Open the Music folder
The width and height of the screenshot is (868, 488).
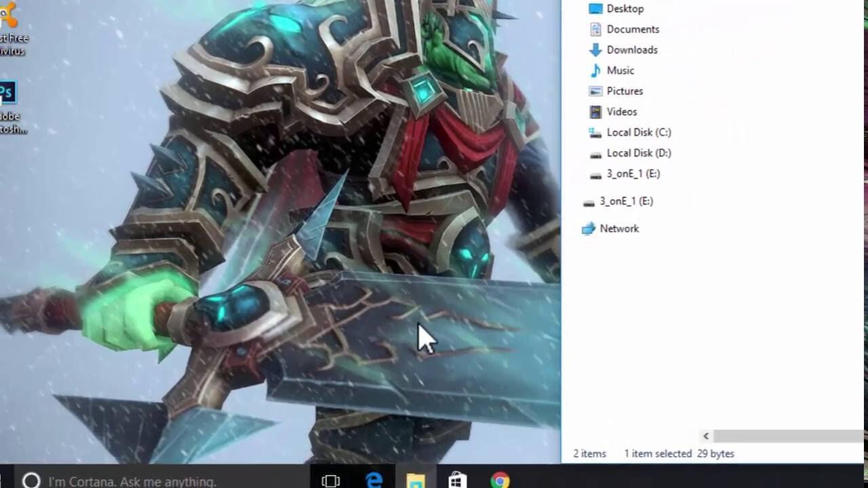pyautogui.click(x=620, y=70)
